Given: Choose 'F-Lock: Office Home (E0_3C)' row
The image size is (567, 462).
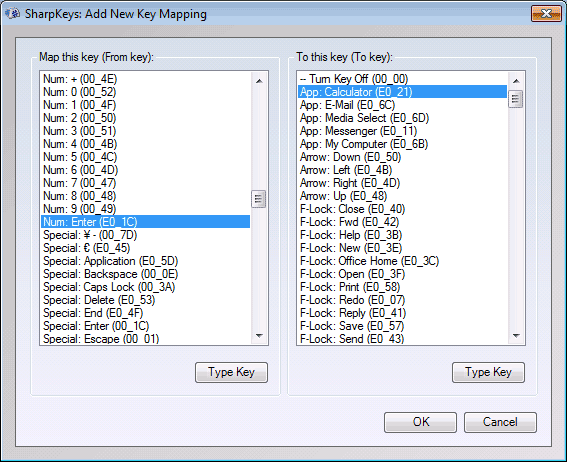Looking at the screenshot, I should coord(402,261).
